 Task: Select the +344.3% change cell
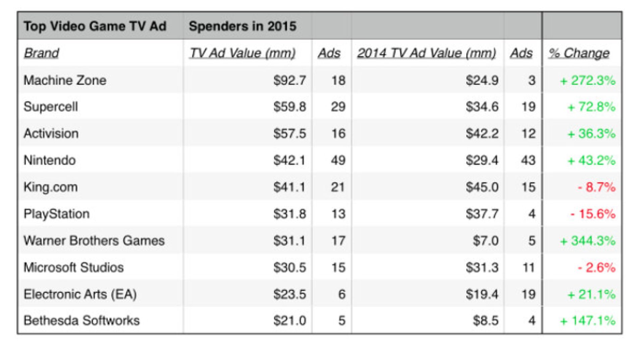588,241
